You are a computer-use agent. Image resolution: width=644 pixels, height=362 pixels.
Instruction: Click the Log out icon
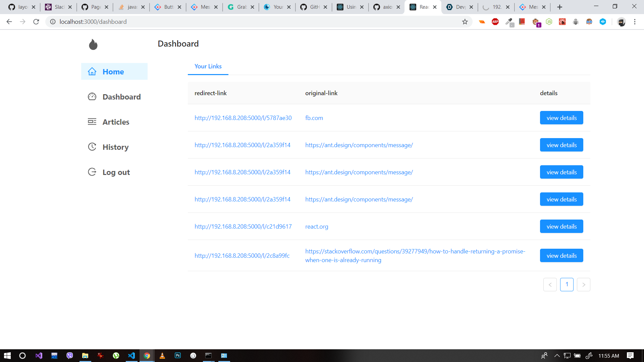click(x=92, y=172)
